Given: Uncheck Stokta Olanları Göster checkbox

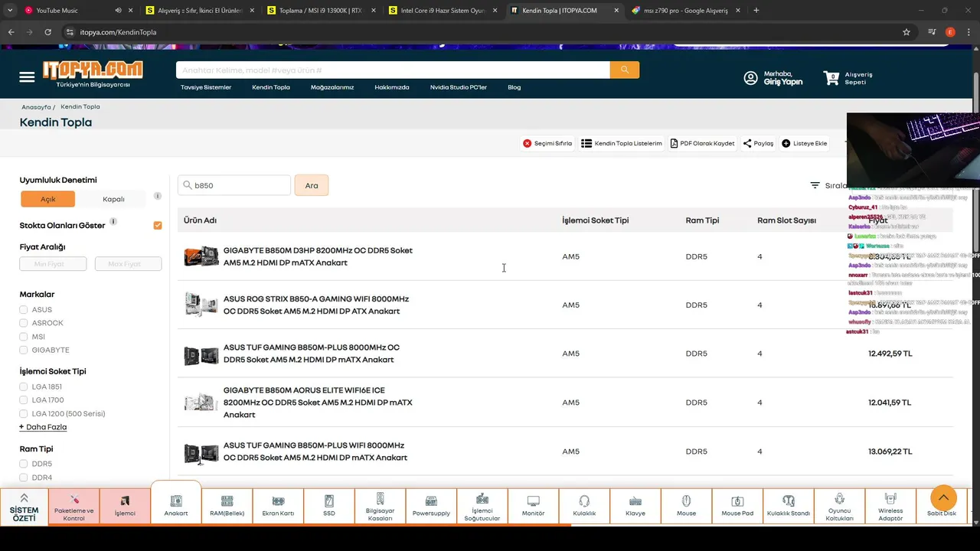Looking at the screenshot, I should 158,225.
